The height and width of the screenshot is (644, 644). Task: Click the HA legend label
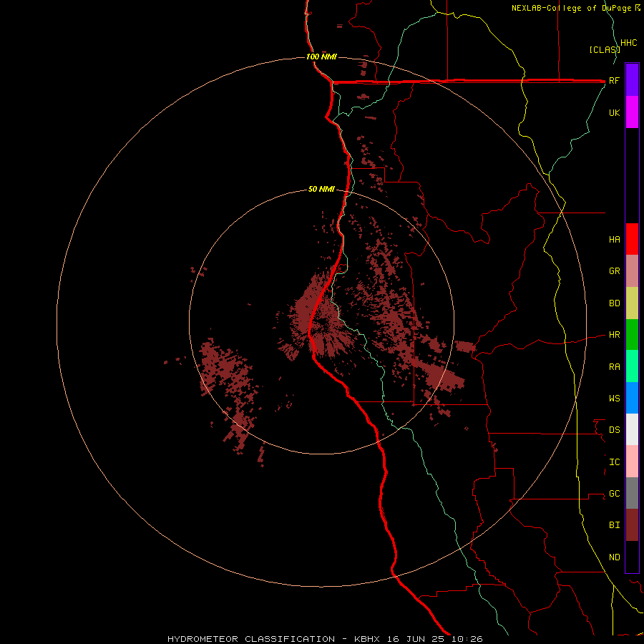pos(614,240)
